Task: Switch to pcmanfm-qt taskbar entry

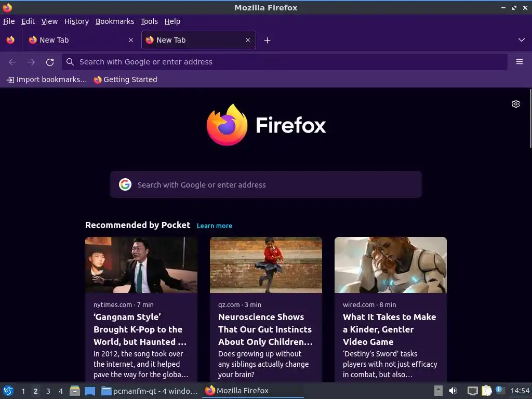Action: coord(149,391)
